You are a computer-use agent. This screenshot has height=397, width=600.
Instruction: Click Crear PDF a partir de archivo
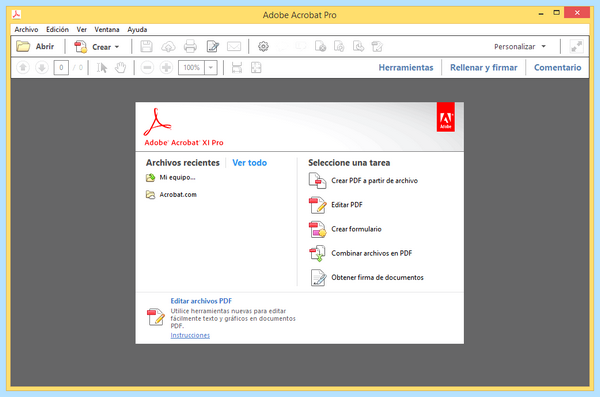click(374, 181)
